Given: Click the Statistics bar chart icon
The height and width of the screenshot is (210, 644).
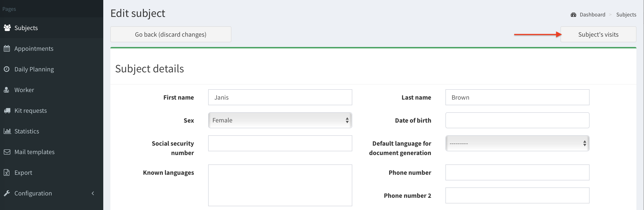Looking at the screenshot, I should click(x=7, y=131).
